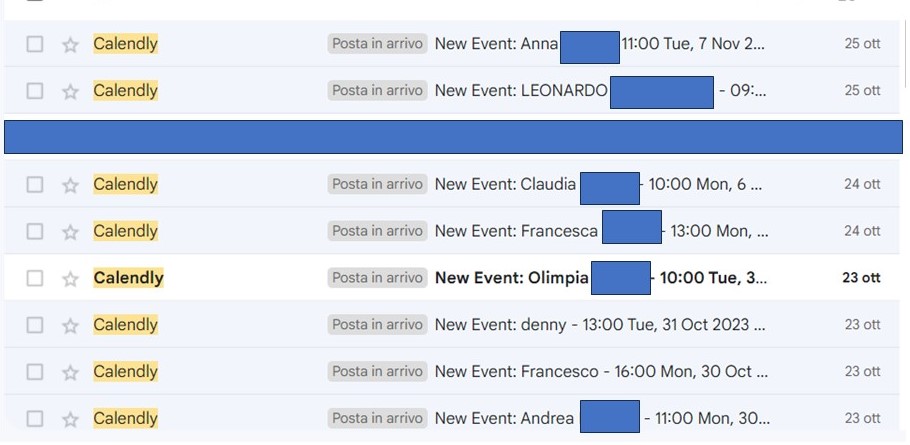Star the LEONARDO event email

point(70,91)
